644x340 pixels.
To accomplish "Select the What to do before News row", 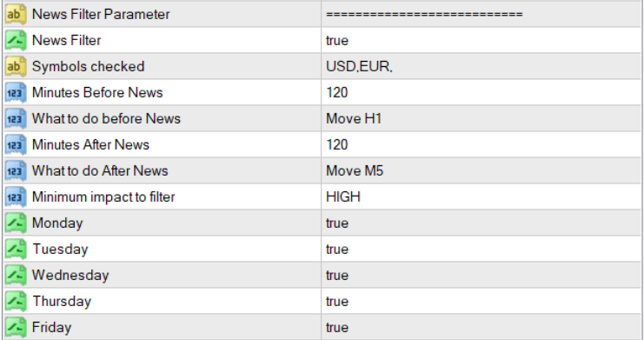I will 322,118.
